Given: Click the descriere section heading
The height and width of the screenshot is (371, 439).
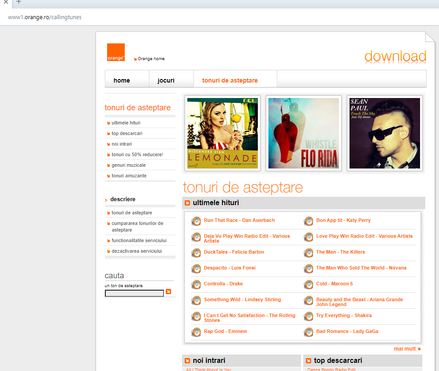Looking at the screenshot, I should [x=123, y=199].
